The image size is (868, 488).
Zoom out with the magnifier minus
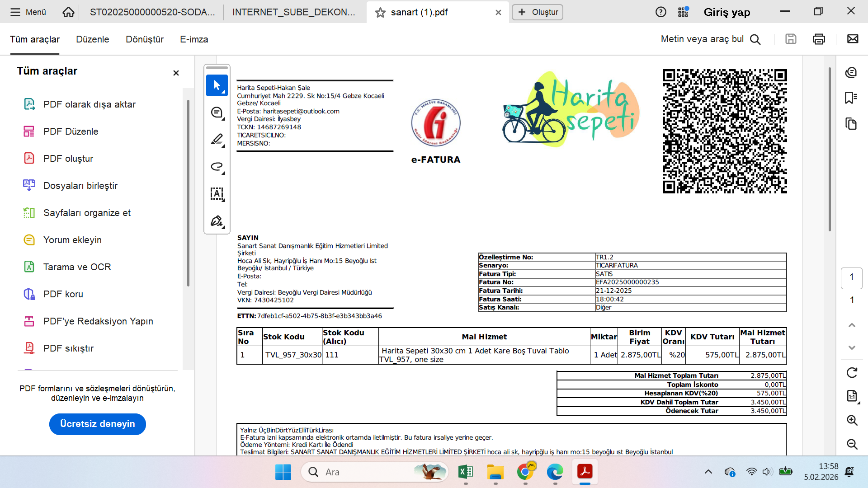[852, 444]
